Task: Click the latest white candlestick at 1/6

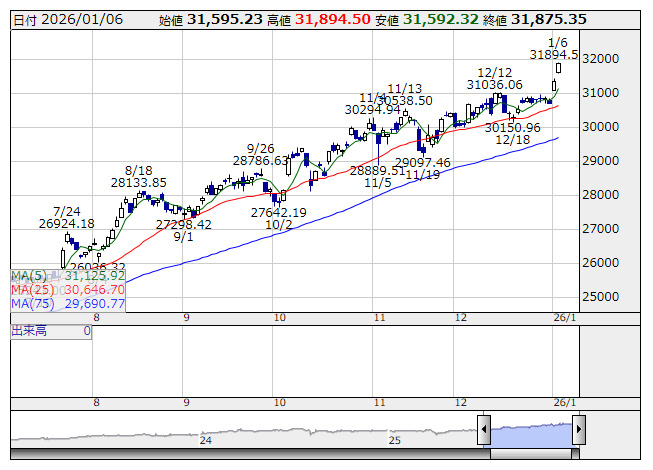Action: click(558, 68)
